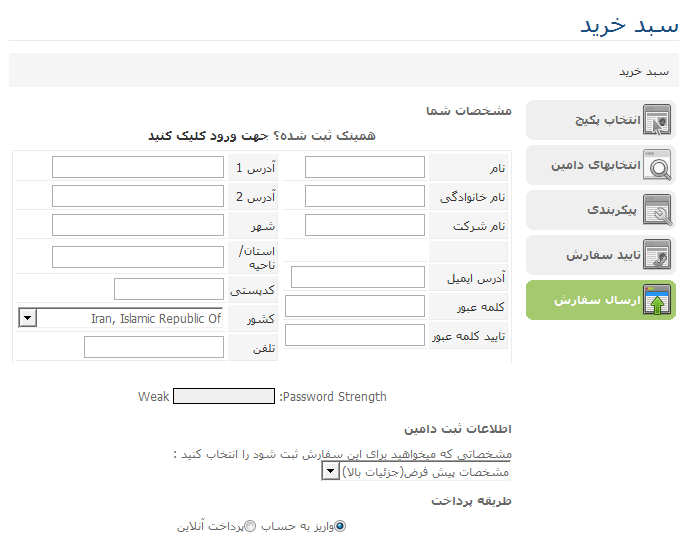Expand the مشخصات پیش فرض domain registration dropdown

tap(416, 472)
